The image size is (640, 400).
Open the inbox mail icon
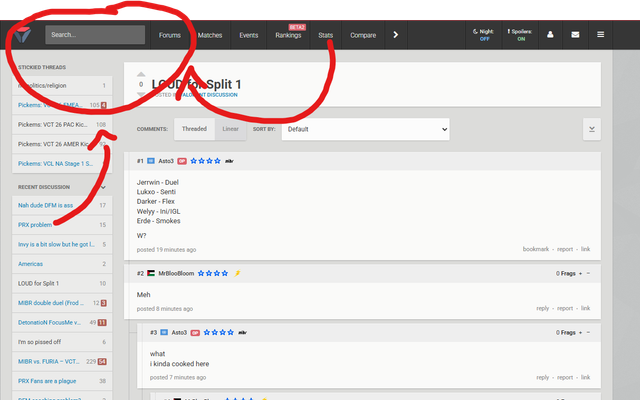[575, 35]
